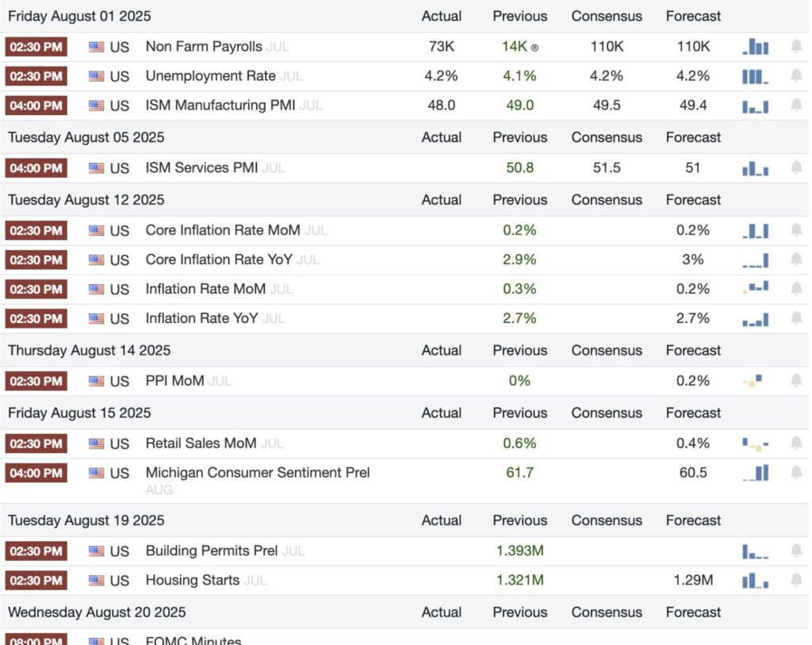Click the Retail Sales MoM chart icon
Image resolution: width=812 pixels, height=645 pixels.
pyautogui.click(x=756, y=443)
